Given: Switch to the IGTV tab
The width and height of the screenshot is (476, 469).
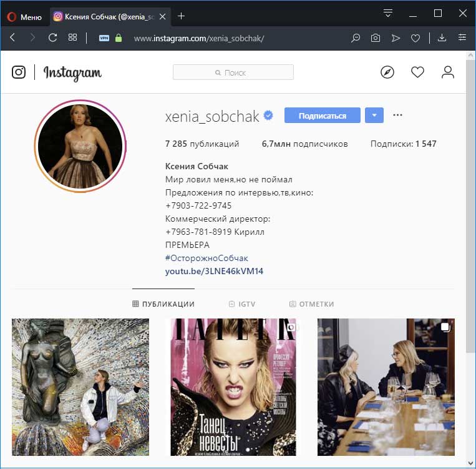Looking at the screenshot, I should (x=242, y=304).
